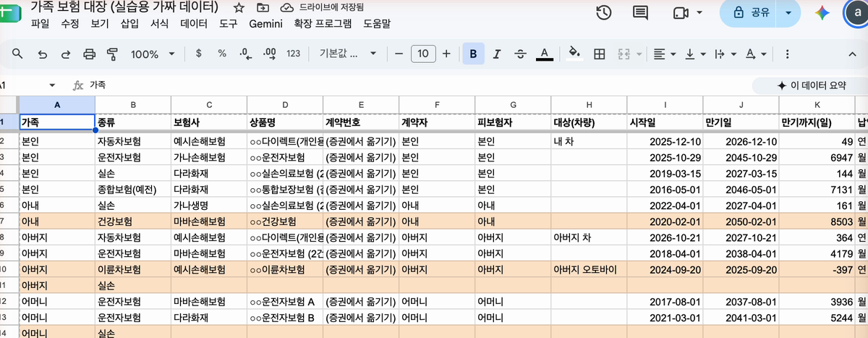The width and height of the screenshot is (868, 338).
Task: Increase font size with plus button
Action: point(446,54)
